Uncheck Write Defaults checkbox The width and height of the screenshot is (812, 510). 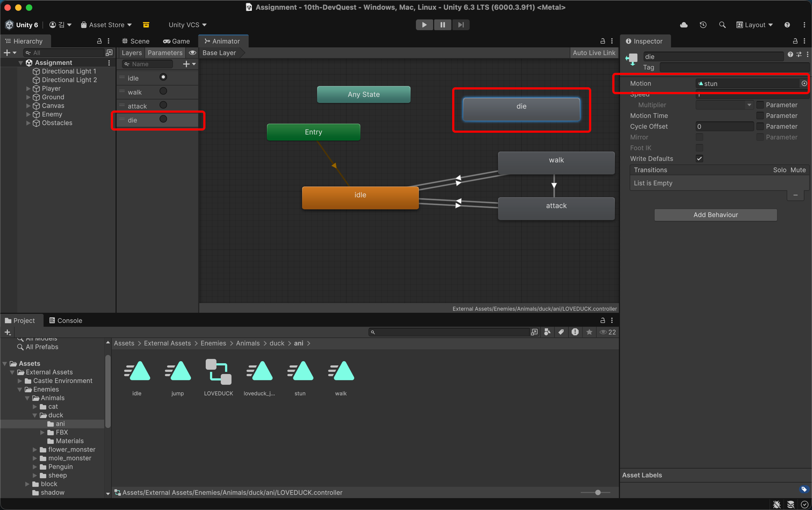click(x=700, y=158)
